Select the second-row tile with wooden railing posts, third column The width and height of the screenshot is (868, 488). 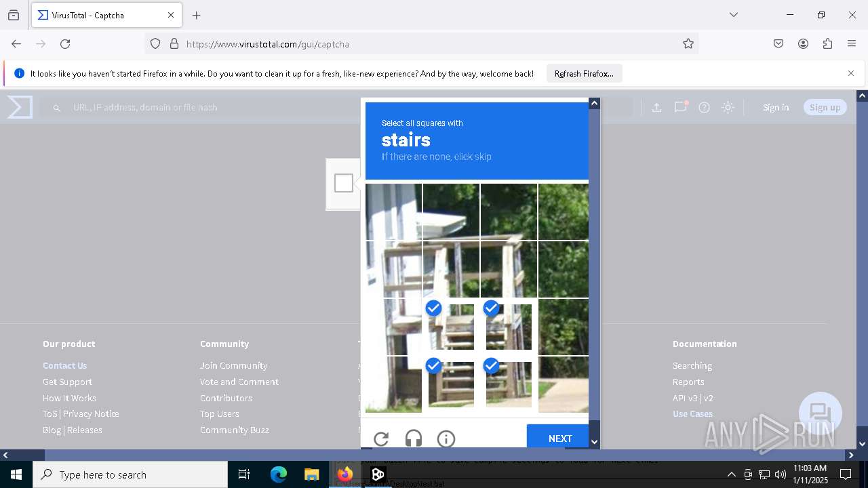(509, 269)
